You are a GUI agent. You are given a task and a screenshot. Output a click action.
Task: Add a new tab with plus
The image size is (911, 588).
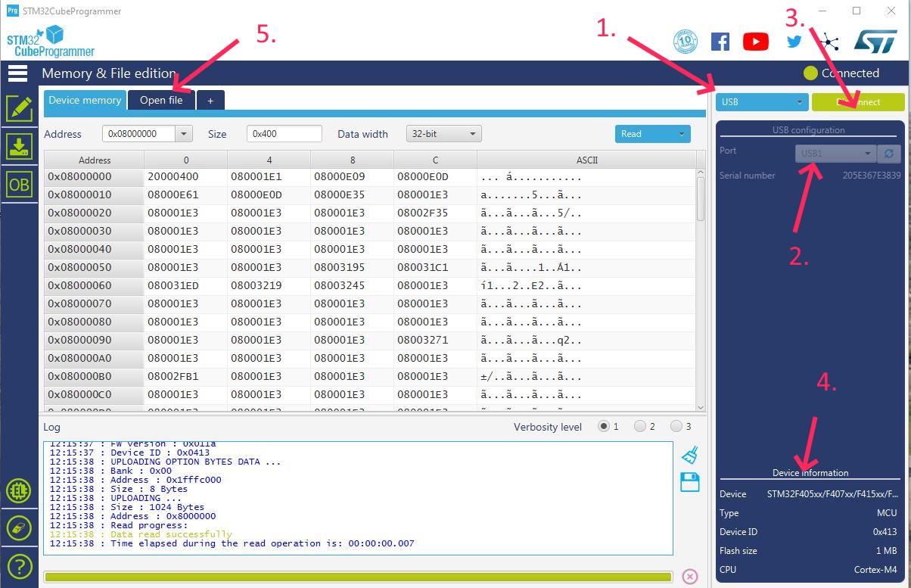click(210, 100)
